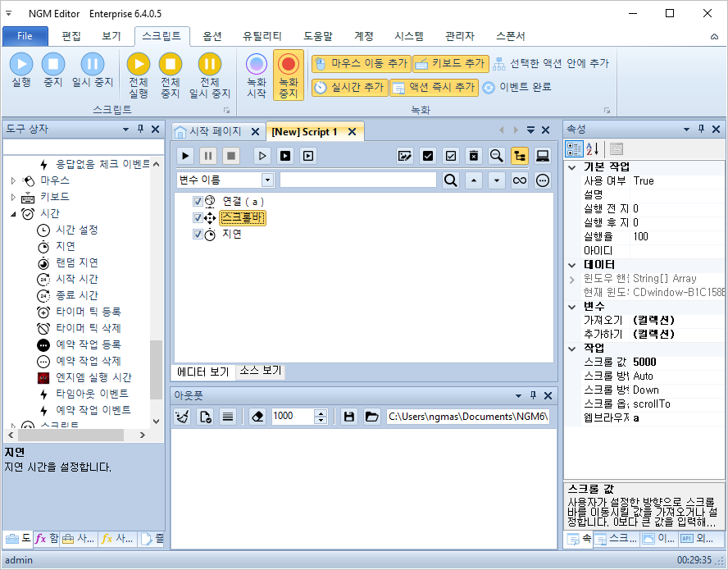This screenshot has width=728, height=570.
Task: Switch to the 보기 ribbon tab
Action: click(111, 36)
